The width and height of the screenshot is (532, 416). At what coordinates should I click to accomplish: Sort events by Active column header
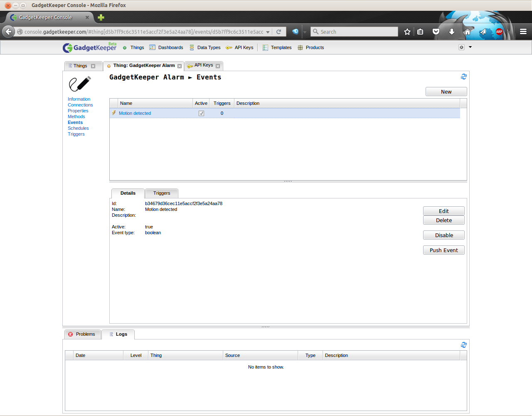tap(201, 103)
